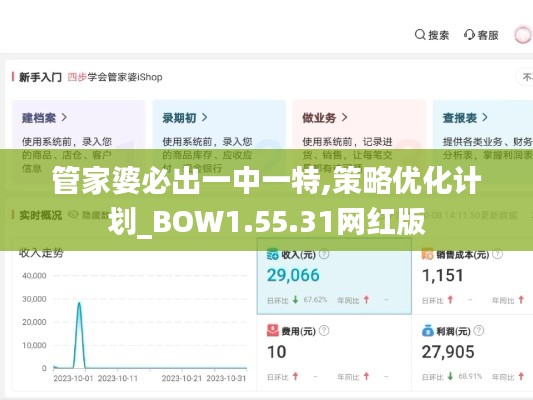Click the 2023-10-21 axis date label
The width and height of the screenshot is (533, 400).
pos(182,378)
